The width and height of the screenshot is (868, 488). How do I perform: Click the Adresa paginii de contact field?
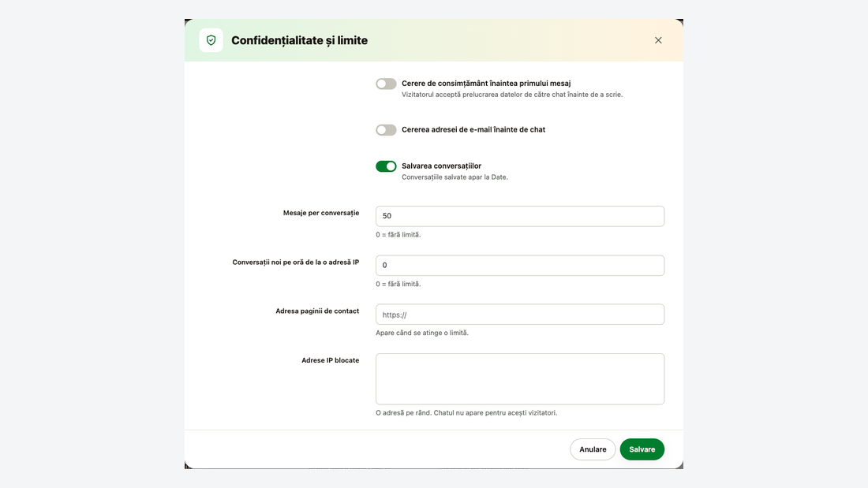click(x=520, y=315)
